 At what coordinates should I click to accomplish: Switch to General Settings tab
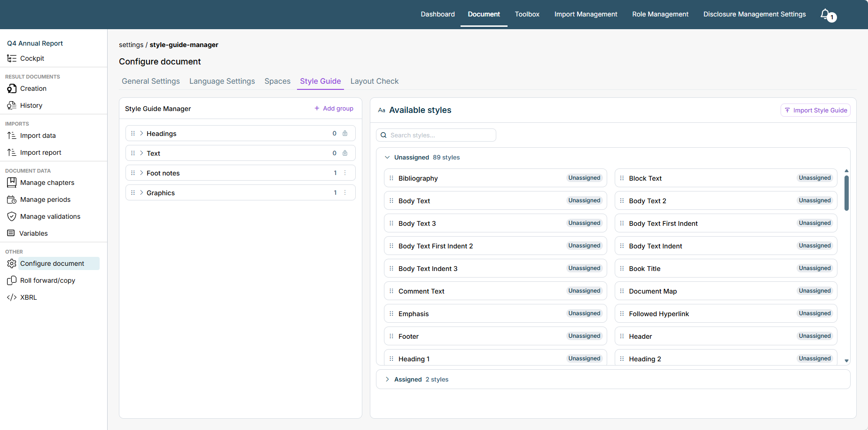[x=151, y=81]
